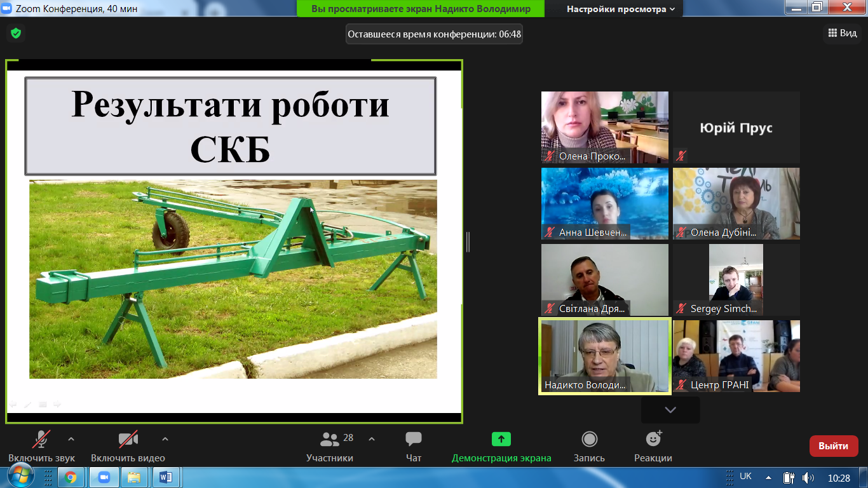Select the Олена Дубіні video tile

tap(736, 203)
